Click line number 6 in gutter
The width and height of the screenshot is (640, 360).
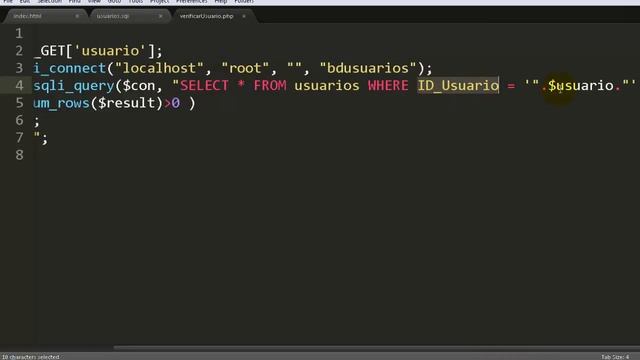click(x=19, y=120)
